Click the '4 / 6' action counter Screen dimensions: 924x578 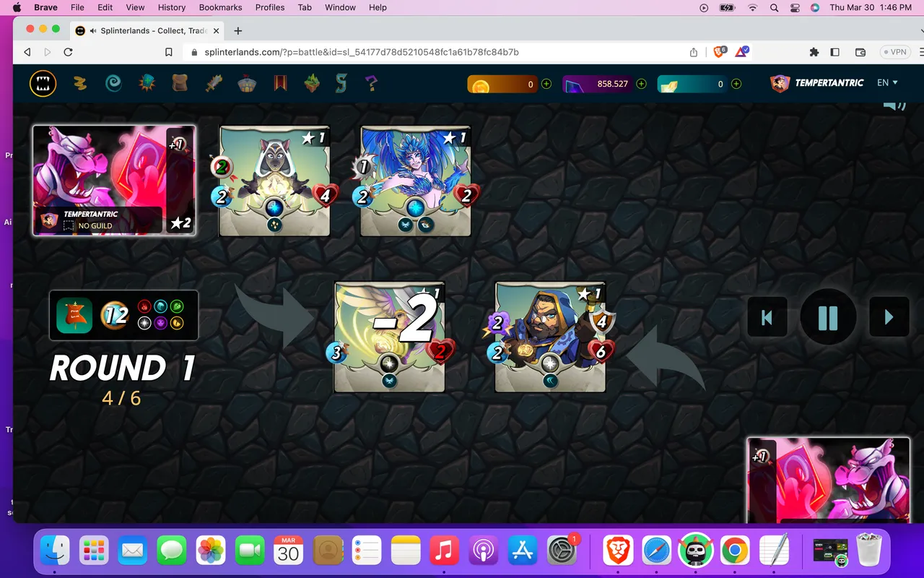pyautogui.click(x=121, y=398)
